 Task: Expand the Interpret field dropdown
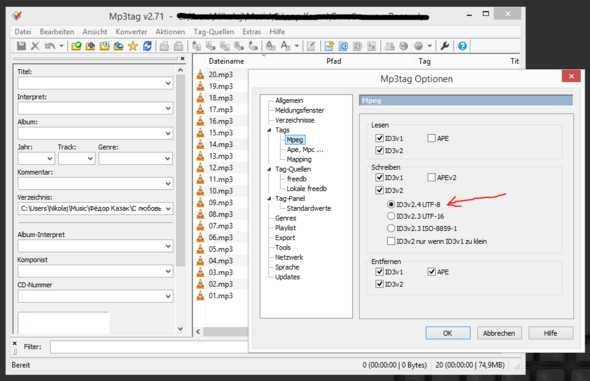168,108
